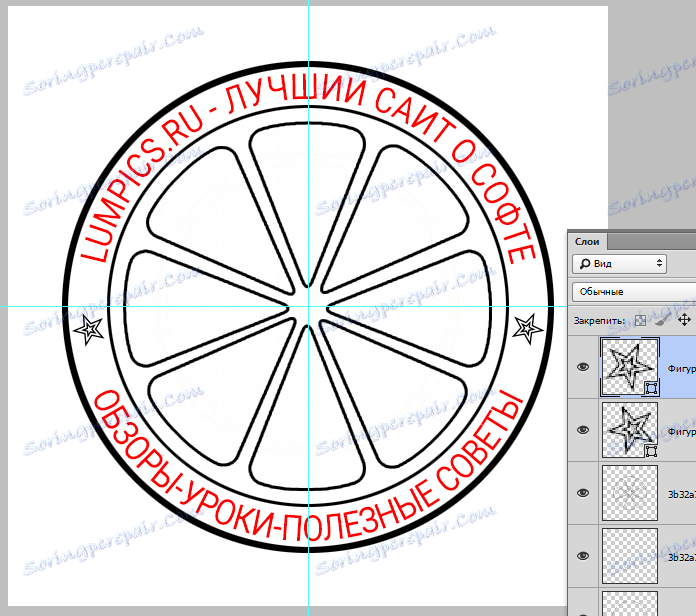Click the unselected Фигура layer star thumbnail
Viewport: 696px width, 616px height.
click(629, 430)
